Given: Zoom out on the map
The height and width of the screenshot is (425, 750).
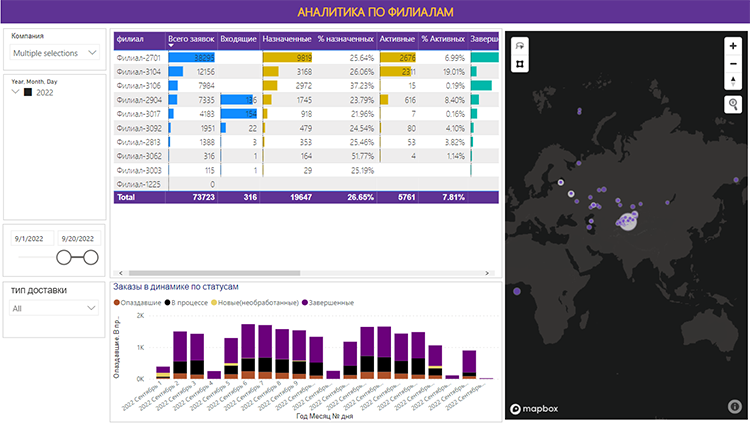Looking at the screenshot, I should click(734, 62).
